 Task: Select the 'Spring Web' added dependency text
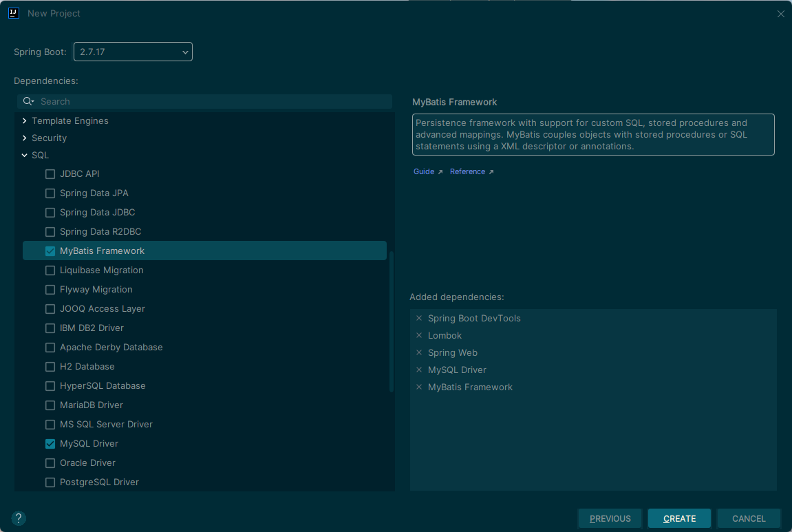coord(453,352)
